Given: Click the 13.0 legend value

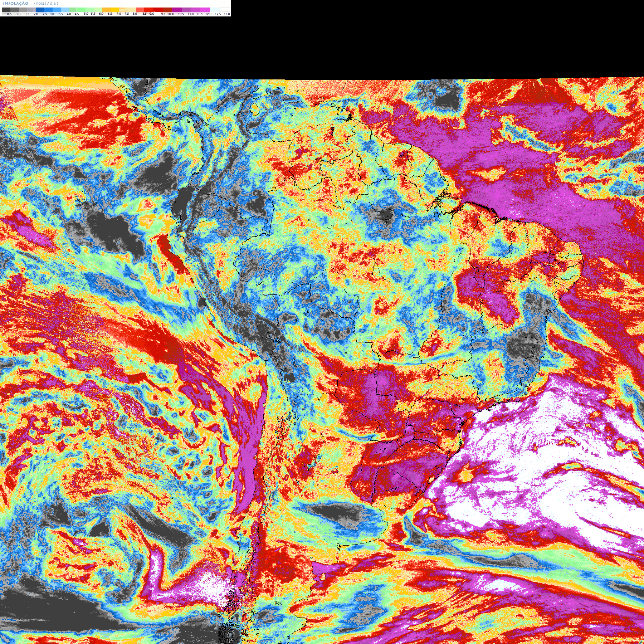Looking at the screenshot, I should pyautogui.click(x=227, y=14).
